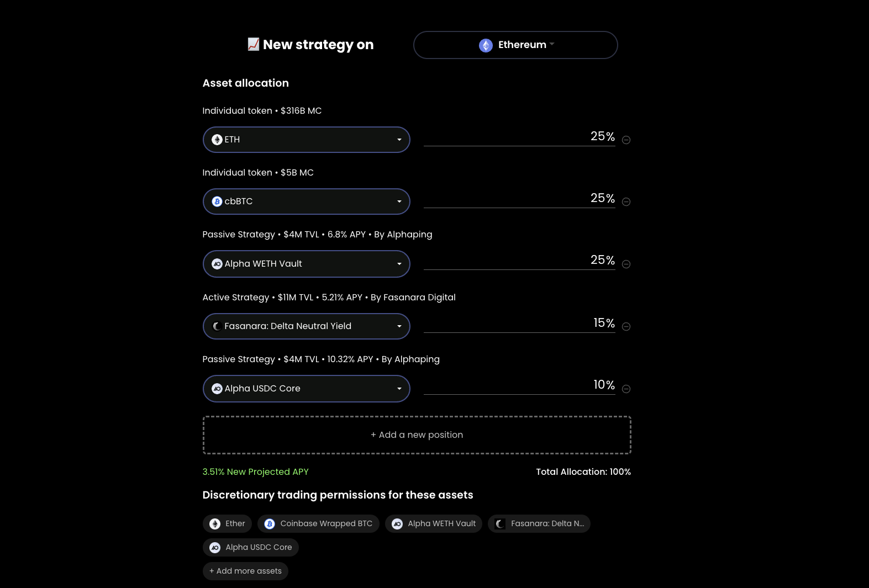Expand the ETH token dropdown

point(306,140)
